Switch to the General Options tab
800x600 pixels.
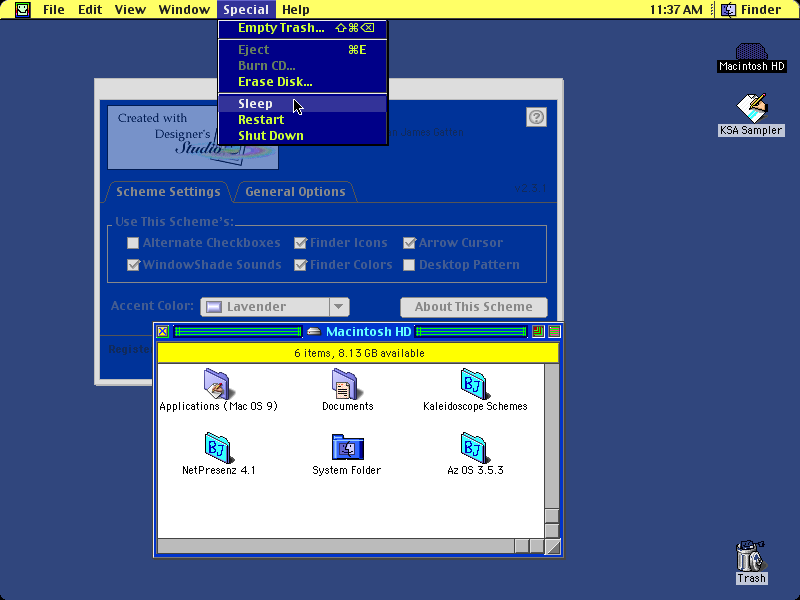pos(295,192)
